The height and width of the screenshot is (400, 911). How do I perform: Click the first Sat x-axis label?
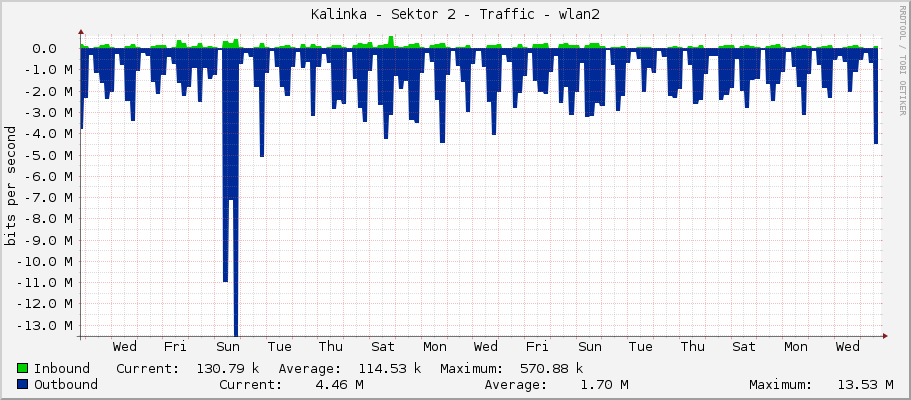(x=383, y=347)
